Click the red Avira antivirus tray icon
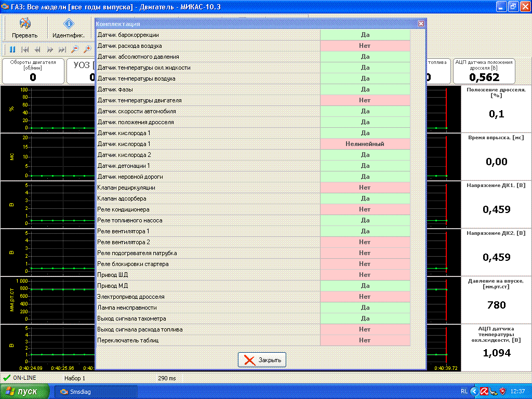This screenshot has width=532, height=399. click(x=484, y=391)
